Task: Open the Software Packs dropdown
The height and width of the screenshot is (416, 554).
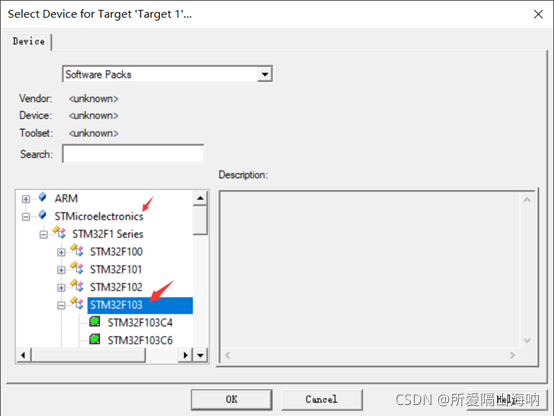Action: (265, 74)
